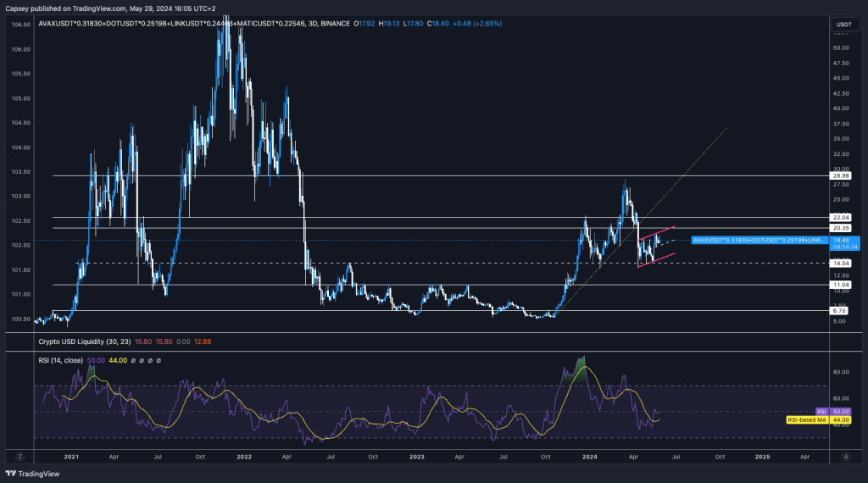The width and height of the screenshot is (868, 483).
Task: Click the 2021 label on the time axis
Action: pos(71,457)
